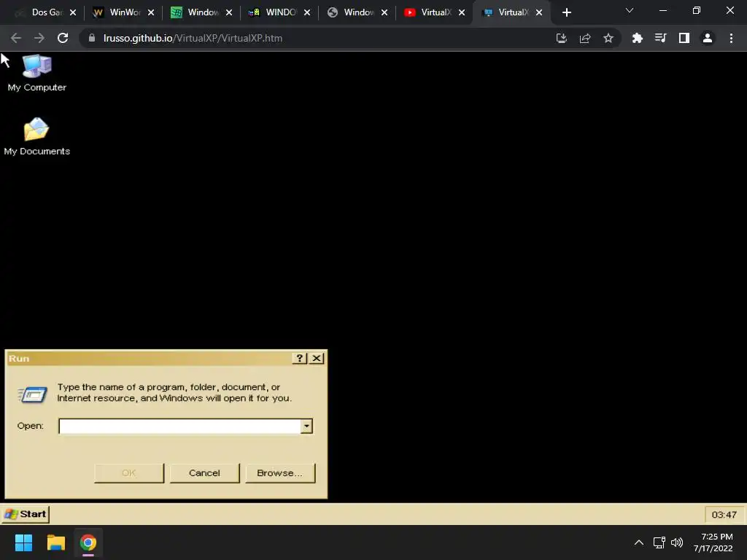Click the network status tray icon

[x=659, y=542]
